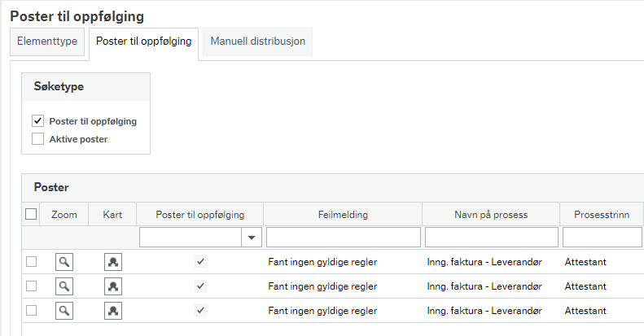Click first row 'Inng. faktura - Leverandør'
Screen dimensions: 644x336
484,262
